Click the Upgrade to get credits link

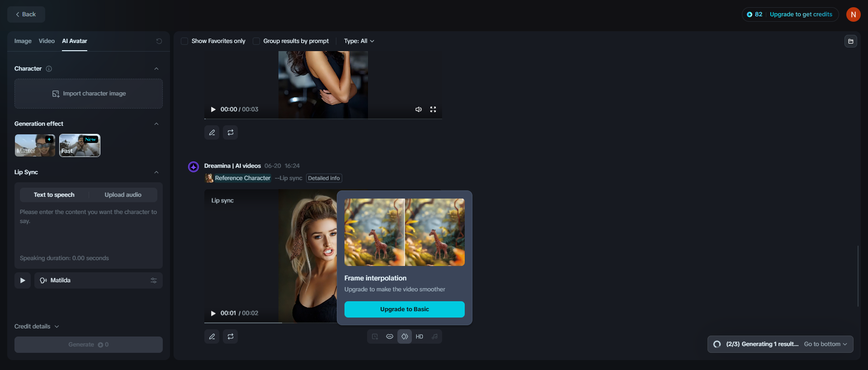[801, 14]
